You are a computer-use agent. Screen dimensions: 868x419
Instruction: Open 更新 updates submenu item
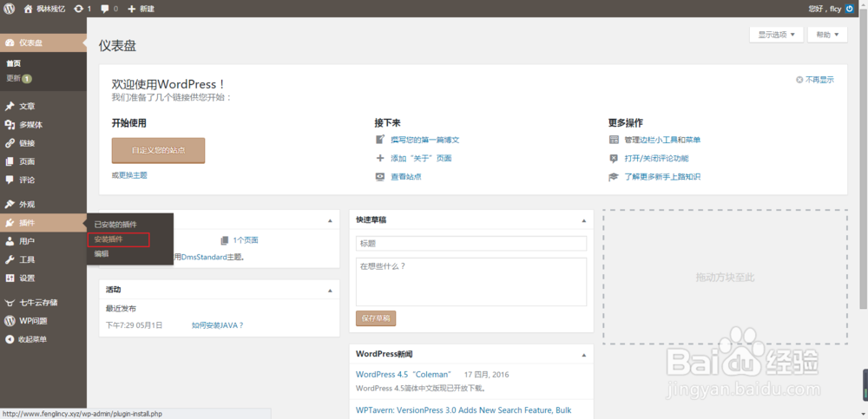click(x=19, y=79)
